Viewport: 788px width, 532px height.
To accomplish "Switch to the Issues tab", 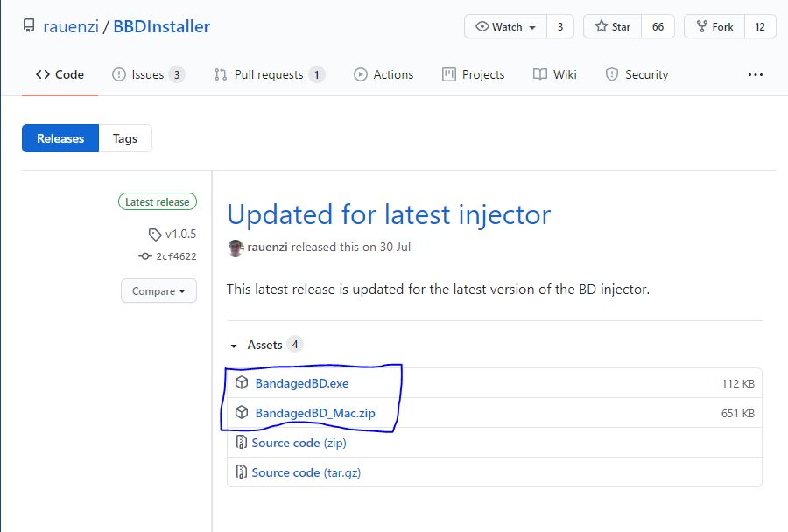I will click(148, 75).
